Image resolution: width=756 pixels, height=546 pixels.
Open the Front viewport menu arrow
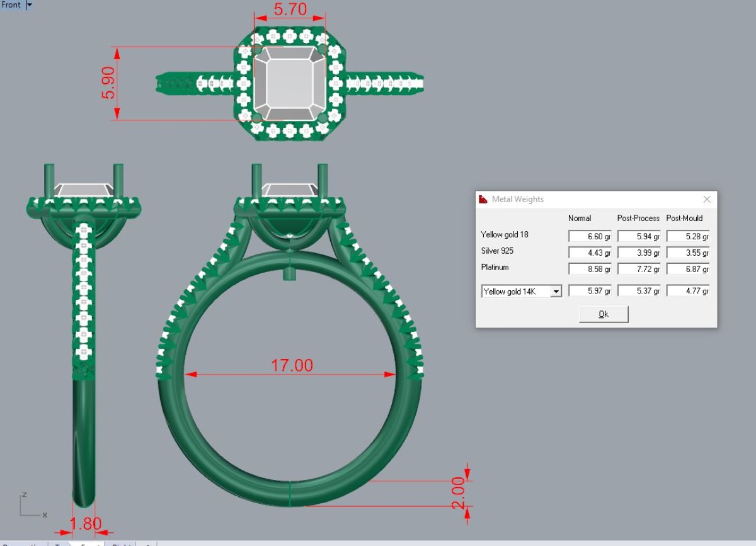click(x=29, y=4)
